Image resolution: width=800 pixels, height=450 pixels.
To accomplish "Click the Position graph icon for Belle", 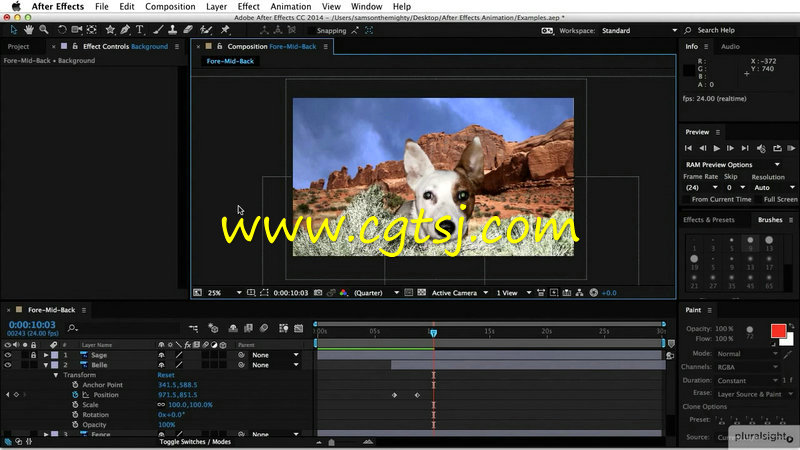I will tap(86, 395).
